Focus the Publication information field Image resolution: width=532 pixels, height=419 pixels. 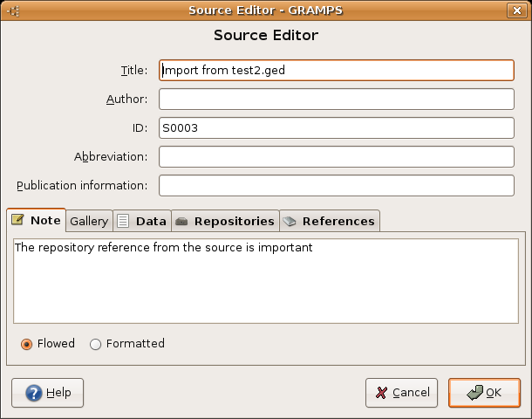point(337,186)
